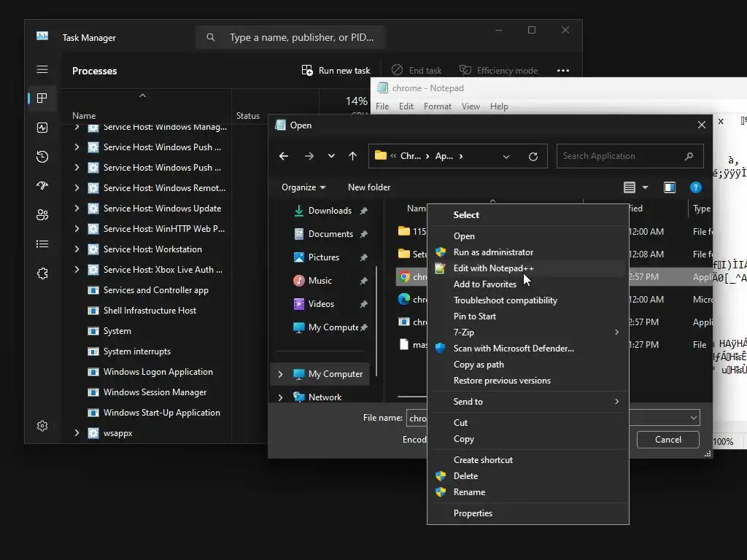
Task: Expand Service Host: Workstation process
Action: coord(77,249)
